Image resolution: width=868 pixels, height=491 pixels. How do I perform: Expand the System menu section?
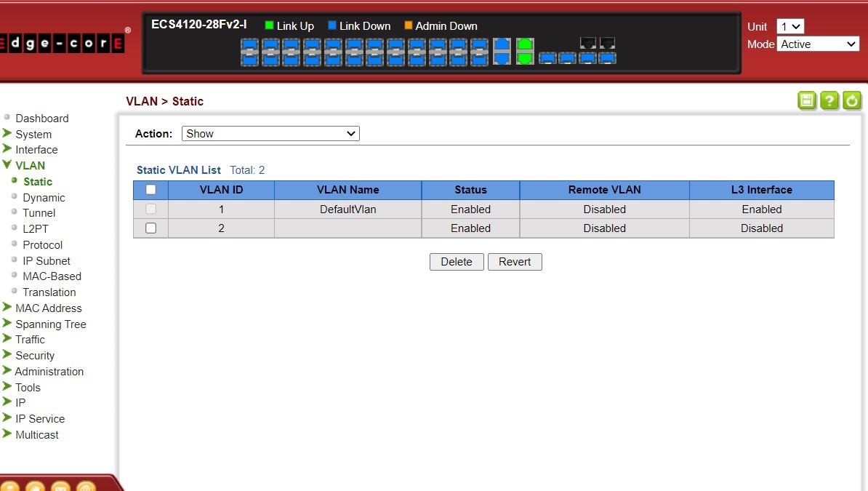(33, 134)
